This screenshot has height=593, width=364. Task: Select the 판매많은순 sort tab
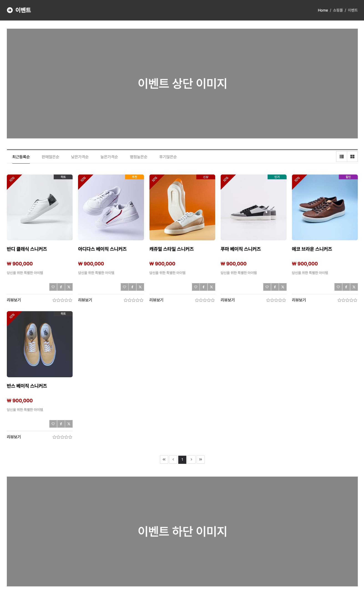pos(50,157)
